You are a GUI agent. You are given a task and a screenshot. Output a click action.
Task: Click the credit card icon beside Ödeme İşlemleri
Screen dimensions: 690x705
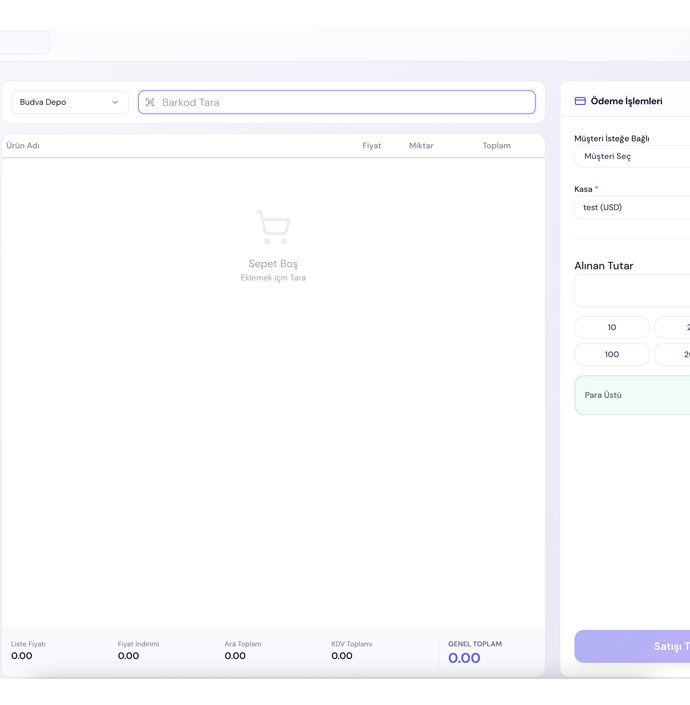[x=580, y=101]
